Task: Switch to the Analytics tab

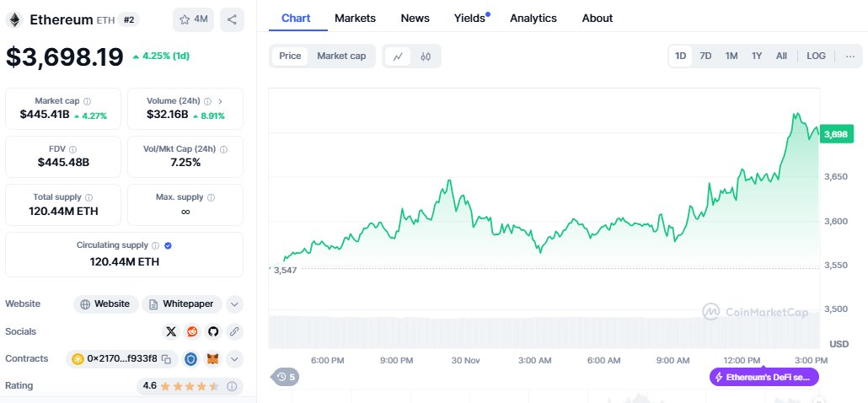Action: coord(533,19)
